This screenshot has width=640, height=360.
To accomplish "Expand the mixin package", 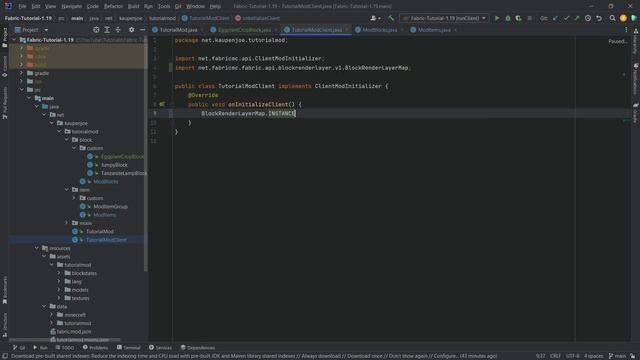I will pos(67,223).
